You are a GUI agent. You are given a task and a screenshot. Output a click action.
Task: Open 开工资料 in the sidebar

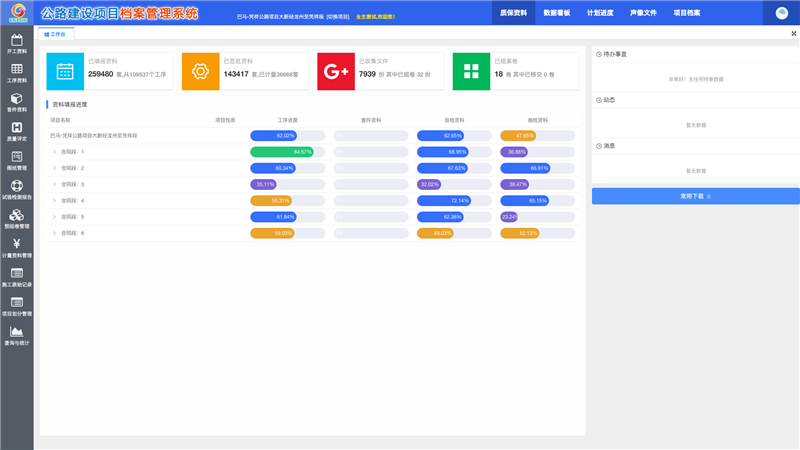coord(16,43)
